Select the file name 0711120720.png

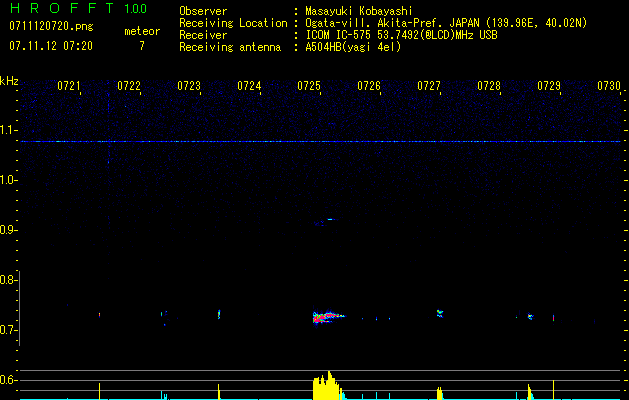[x=51, y=26]
